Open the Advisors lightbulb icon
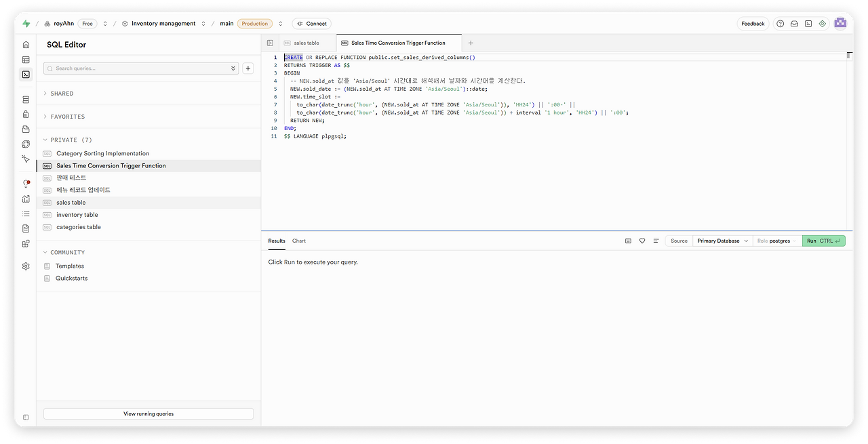Screen dimensions: 868x444 [26, 184]
